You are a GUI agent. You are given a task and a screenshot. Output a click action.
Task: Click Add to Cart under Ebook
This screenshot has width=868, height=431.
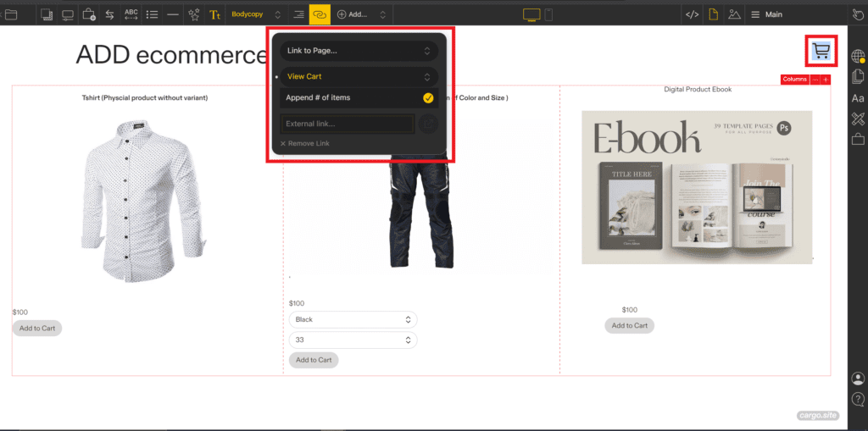click(630, 325)
